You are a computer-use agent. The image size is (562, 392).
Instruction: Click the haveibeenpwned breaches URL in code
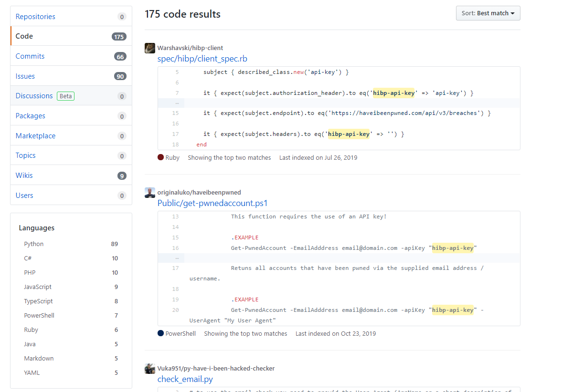tap(405, 113)
